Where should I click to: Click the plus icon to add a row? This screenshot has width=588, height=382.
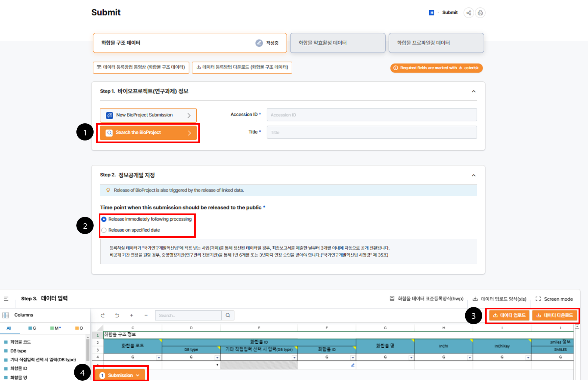[131, 315]
